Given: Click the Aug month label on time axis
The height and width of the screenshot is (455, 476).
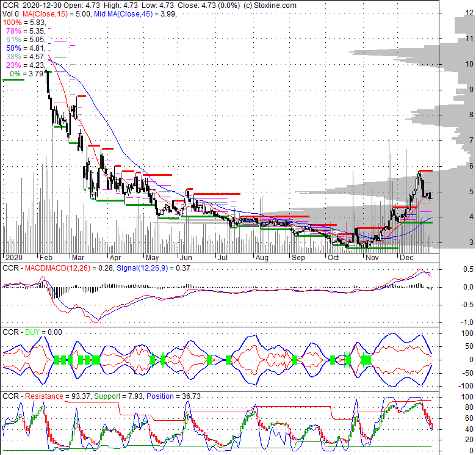Looking at the screenshot, I should (262, 258).
